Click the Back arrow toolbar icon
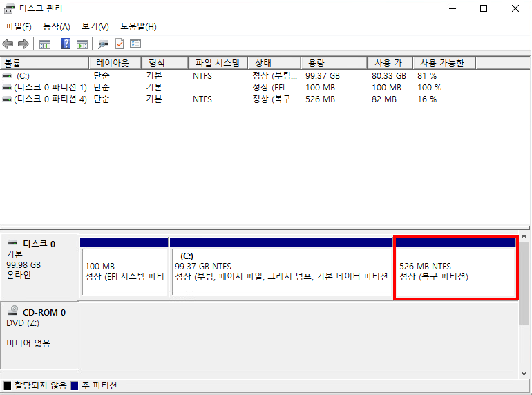The height and width of the screenshot is (395, 532). (x=8, y=44)
